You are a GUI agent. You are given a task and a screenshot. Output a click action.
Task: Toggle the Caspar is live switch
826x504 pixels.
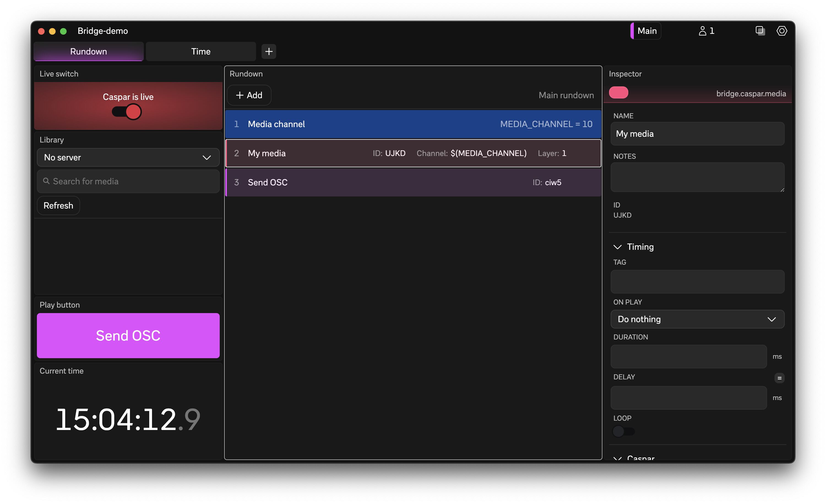pos(127,111)
